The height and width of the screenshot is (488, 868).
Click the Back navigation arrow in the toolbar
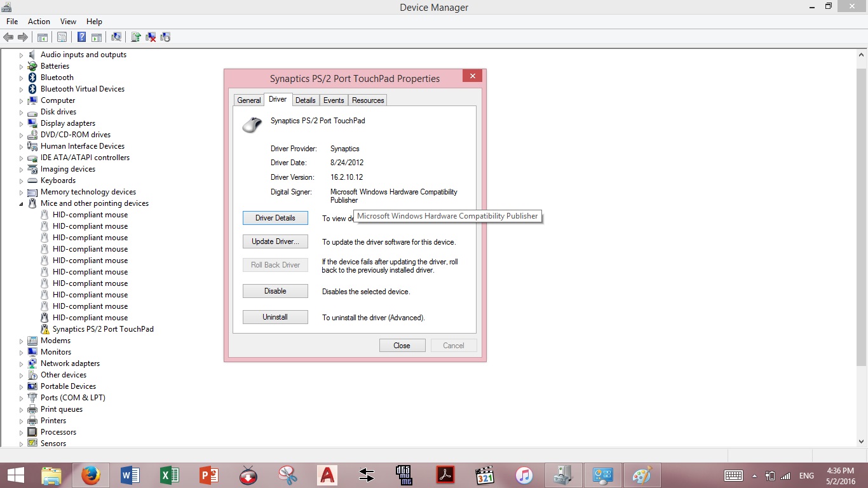tap(8, 37)
